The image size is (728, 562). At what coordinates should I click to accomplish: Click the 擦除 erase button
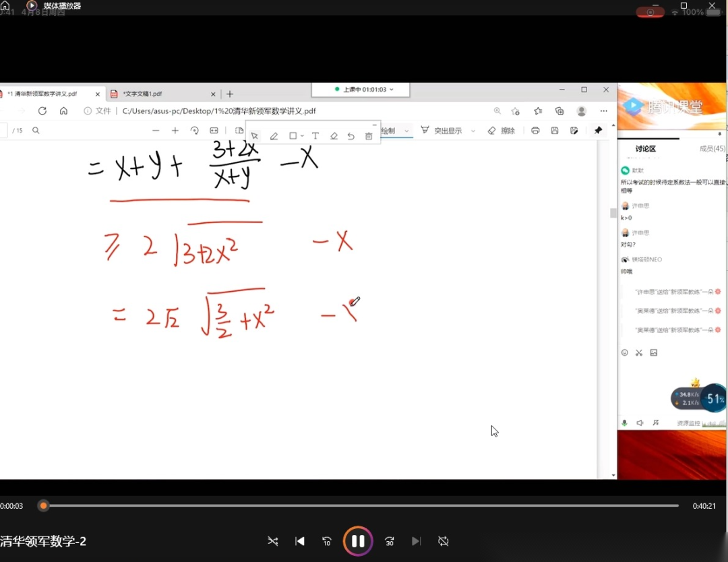coord(501,131)
